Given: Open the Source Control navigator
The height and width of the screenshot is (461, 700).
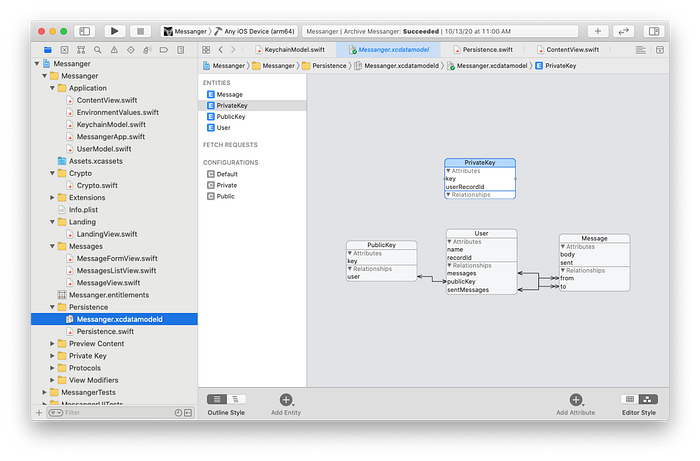Looking at the screenshot, I should point(64,50).
